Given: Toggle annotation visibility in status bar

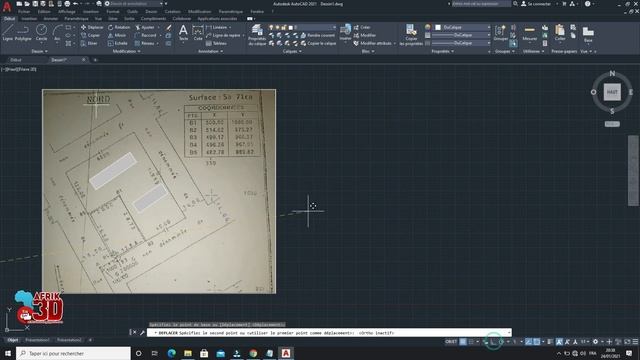Looking at the screenshot, I should pos(559,342).
